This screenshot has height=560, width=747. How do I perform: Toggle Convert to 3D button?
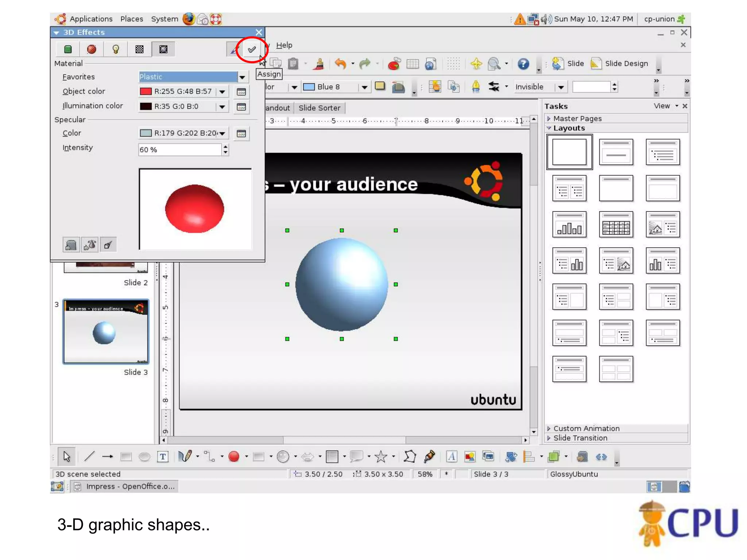(x=71, y=245)
